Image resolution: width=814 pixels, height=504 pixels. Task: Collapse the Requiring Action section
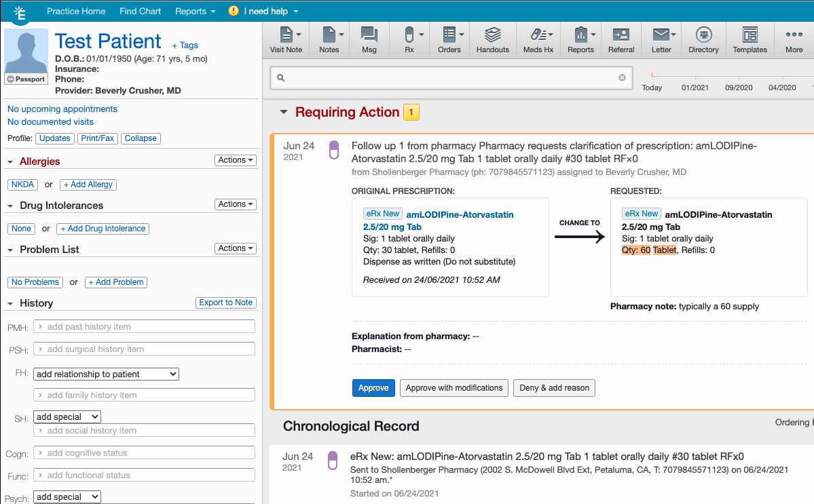click(284, 113)
